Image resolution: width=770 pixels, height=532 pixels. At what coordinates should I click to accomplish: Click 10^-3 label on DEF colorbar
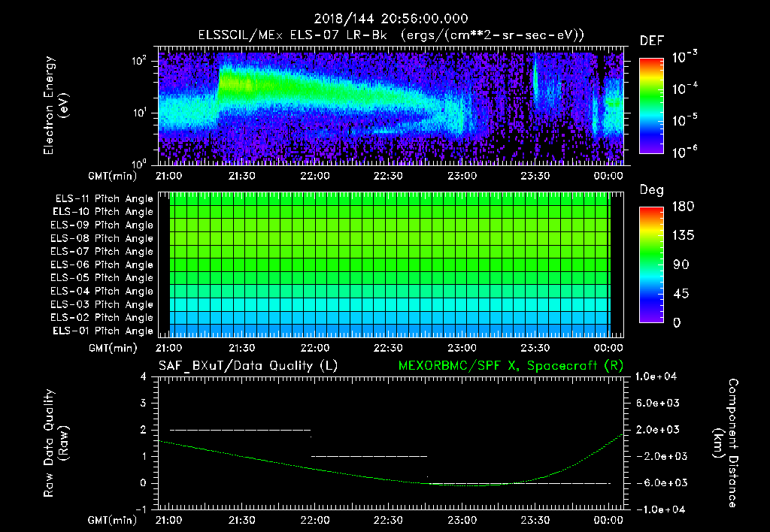(684, 56)
